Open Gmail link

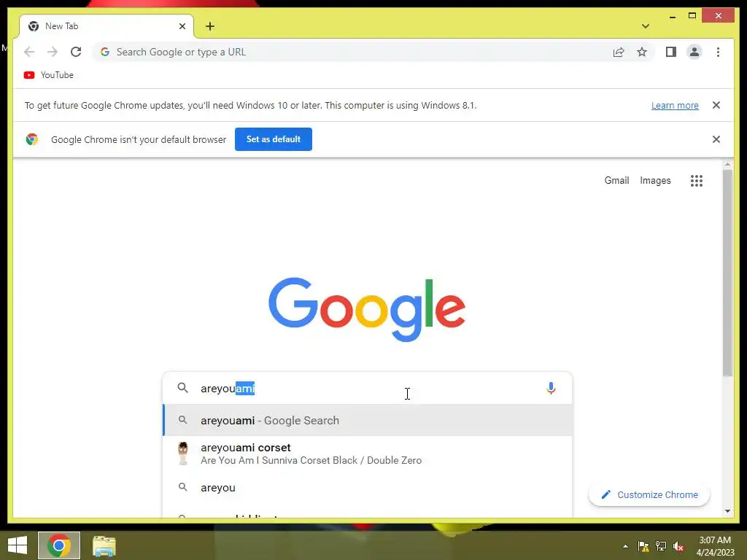pyautogui.click(x=616, y=181)
